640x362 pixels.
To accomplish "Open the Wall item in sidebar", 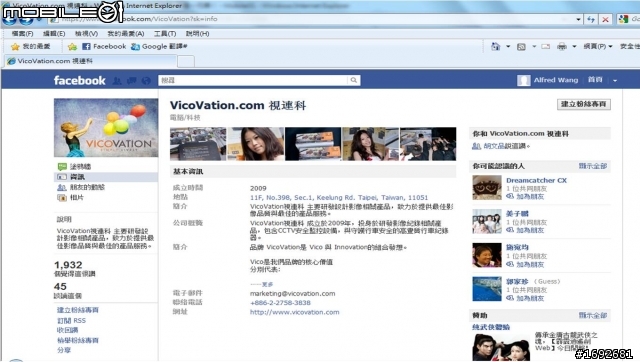I will pyautogui.click(x=80, y=167).
